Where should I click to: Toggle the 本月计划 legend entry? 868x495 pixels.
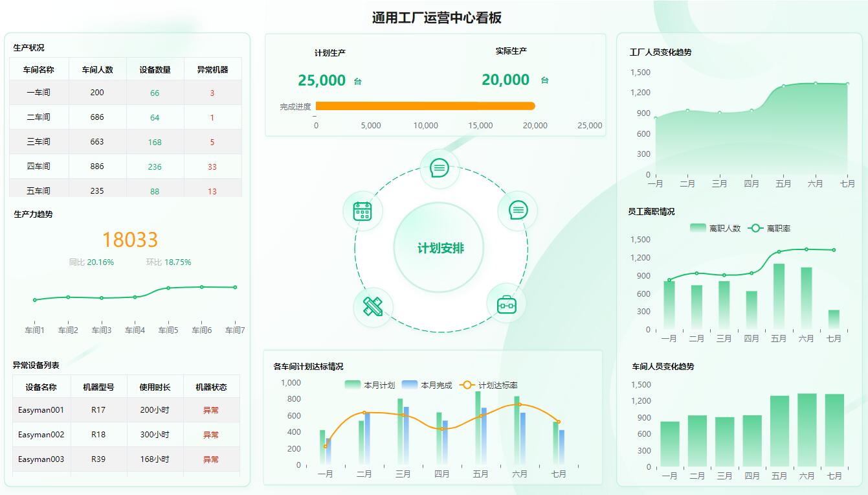tap(370, 385)
